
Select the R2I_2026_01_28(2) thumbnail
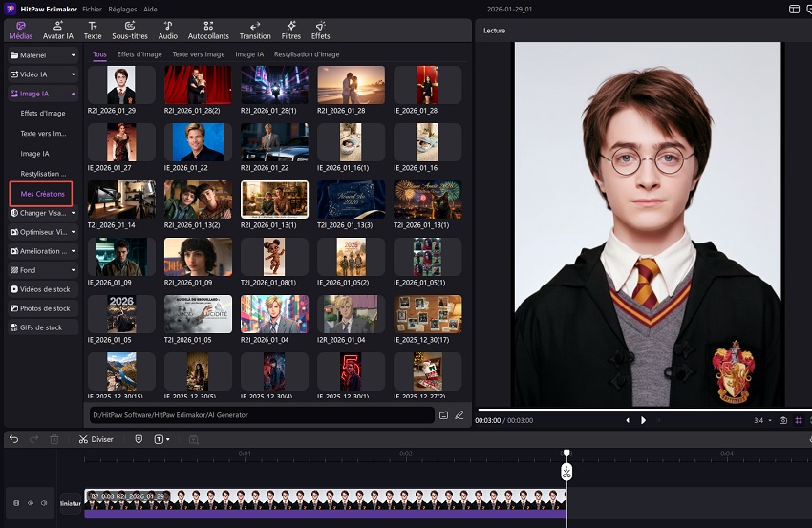click(198, 84)
